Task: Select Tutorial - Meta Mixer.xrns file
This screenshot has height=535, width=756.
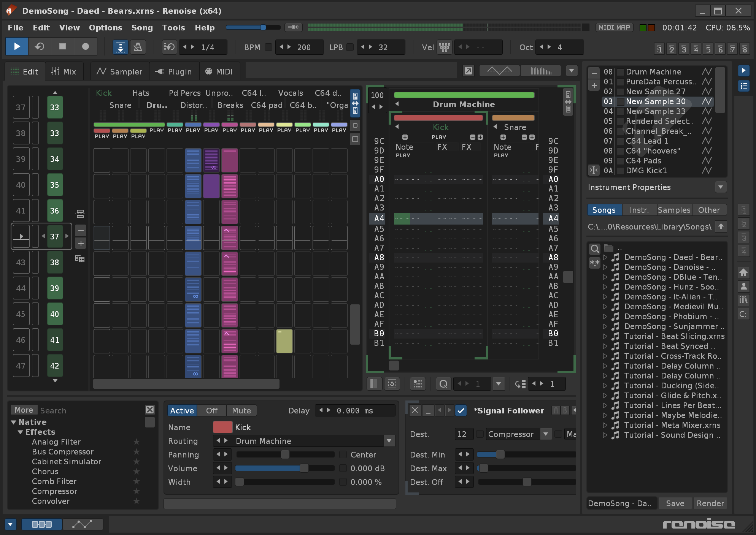Action: (672, 425)
